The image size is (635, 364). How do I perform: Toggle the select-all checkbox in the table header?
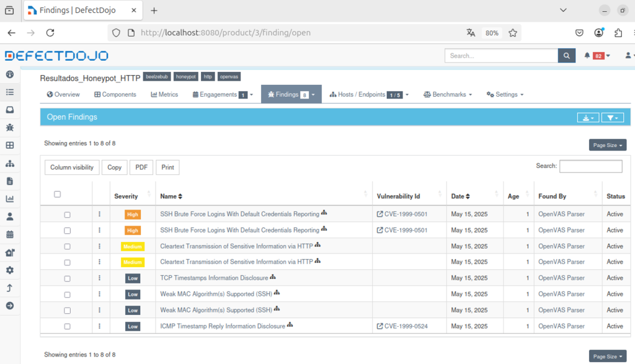[x=58, y=195]
